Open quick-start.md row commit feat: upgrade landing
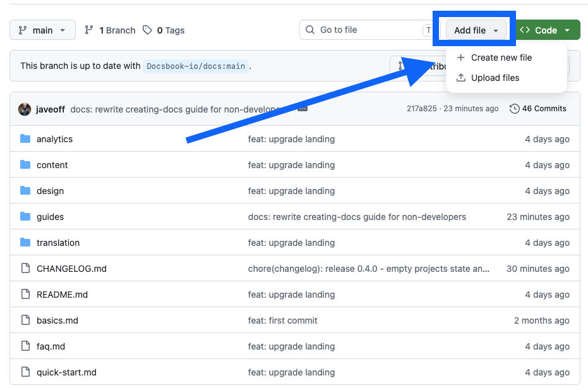The height and width of the screenshot is (390, 588). (x=291, y=372)
